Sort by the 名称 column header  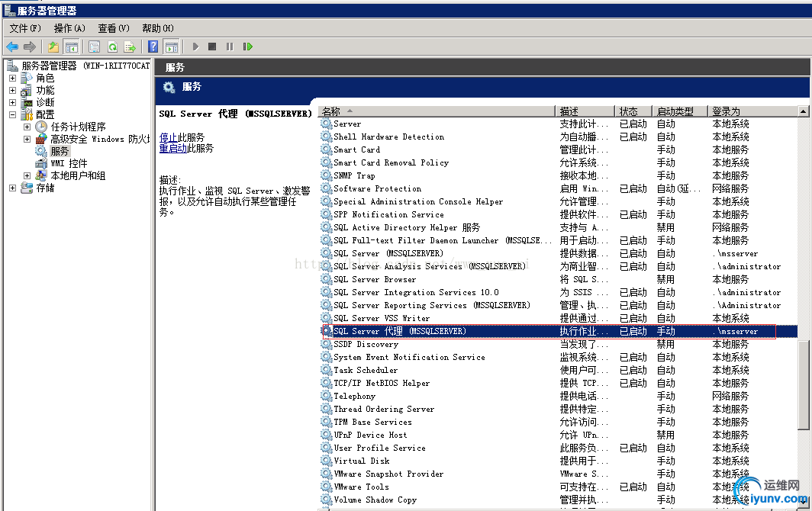pyautogui.click(x=437, y=111)
